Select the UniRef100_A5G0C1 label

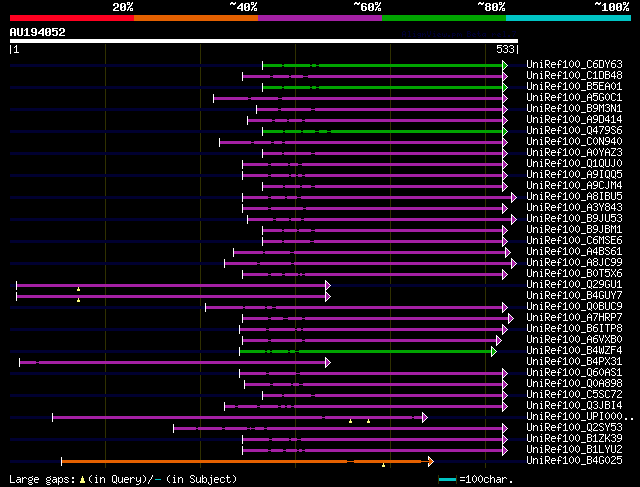(x=574, y=98)
